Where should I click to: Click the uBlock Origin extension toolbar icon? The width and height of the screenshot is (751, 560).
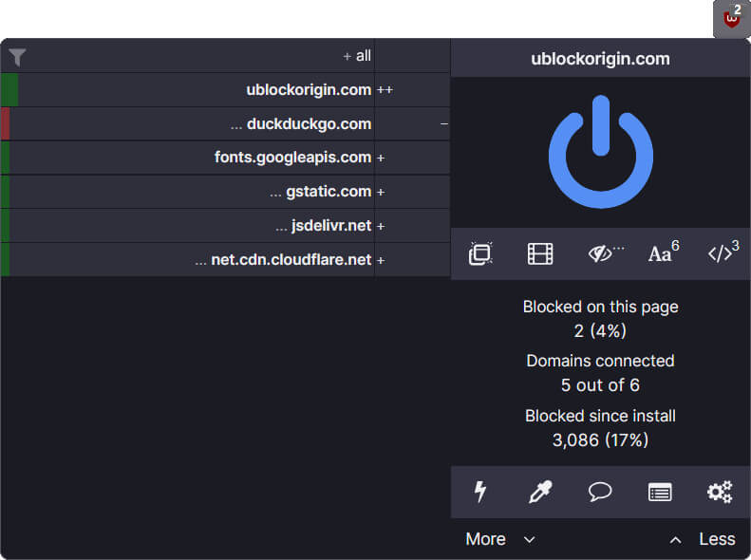pyautogui.click(x=731, y=19)
